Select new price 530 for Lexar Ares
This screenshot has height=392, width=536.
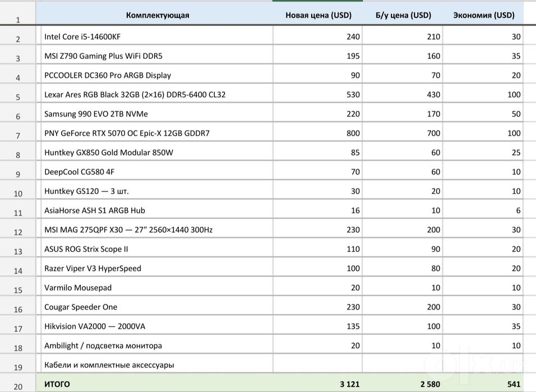[318, 94]
